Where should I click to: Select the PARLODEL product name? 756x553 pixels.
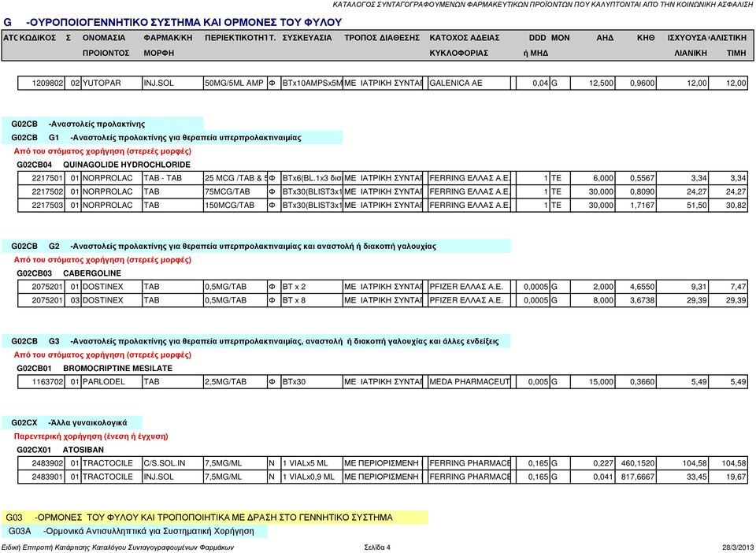(112, 381)
